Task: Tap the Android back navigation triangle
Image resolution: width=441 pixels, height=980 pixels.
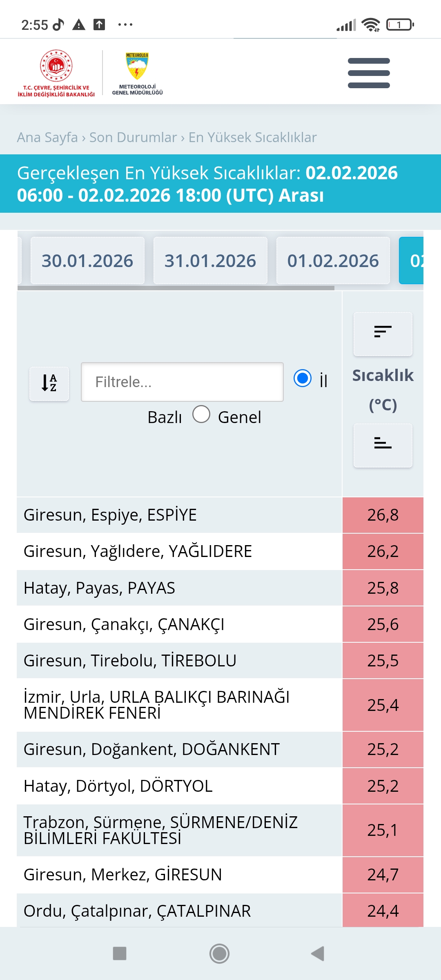Action: (x=318, y=953)
